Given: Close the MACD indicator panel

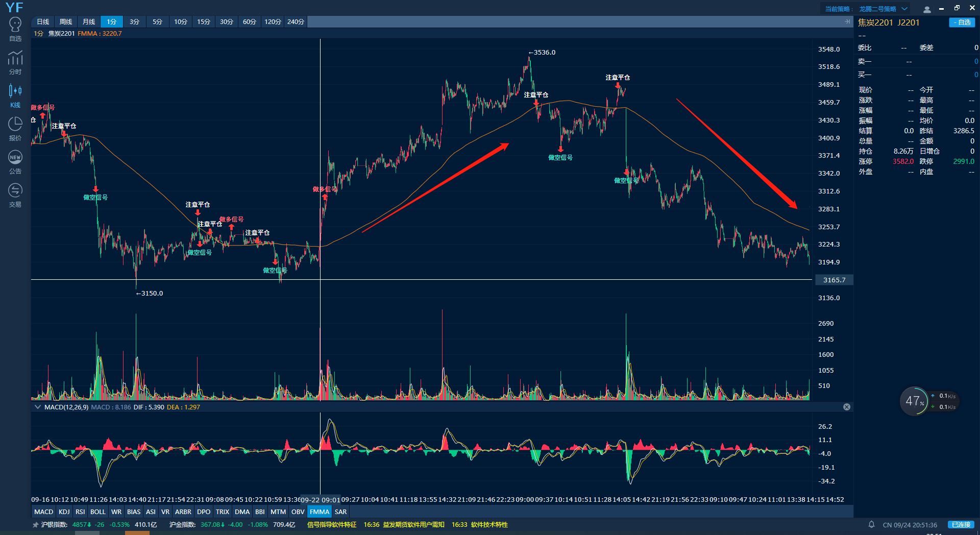Looking at the screenshot, I should coord(847,407).
